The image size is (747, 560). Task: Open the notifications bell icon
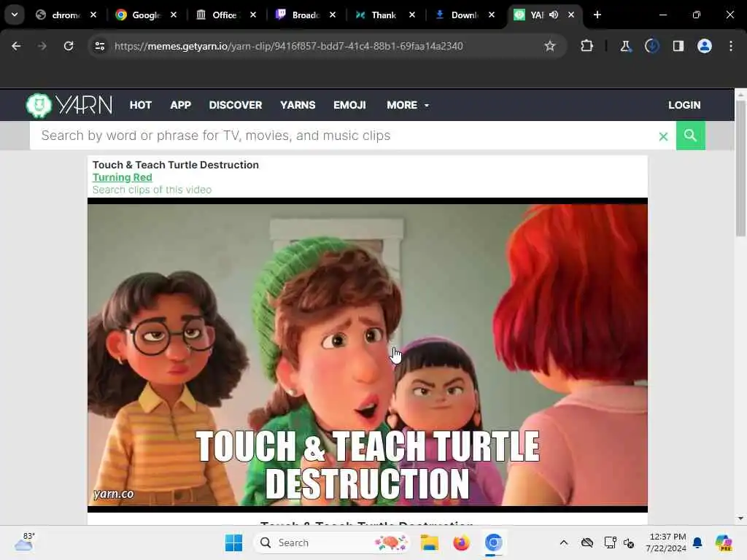[x=697, y=542]
